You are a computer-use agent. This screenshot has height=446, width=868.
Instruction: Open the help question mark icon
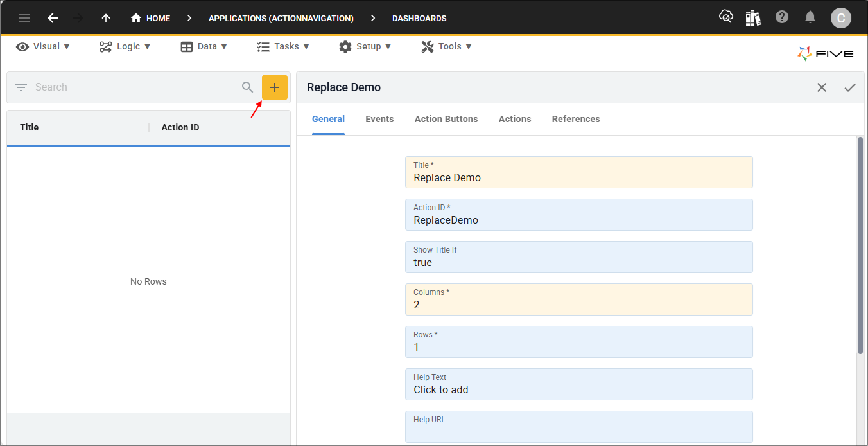click(782, 18)
